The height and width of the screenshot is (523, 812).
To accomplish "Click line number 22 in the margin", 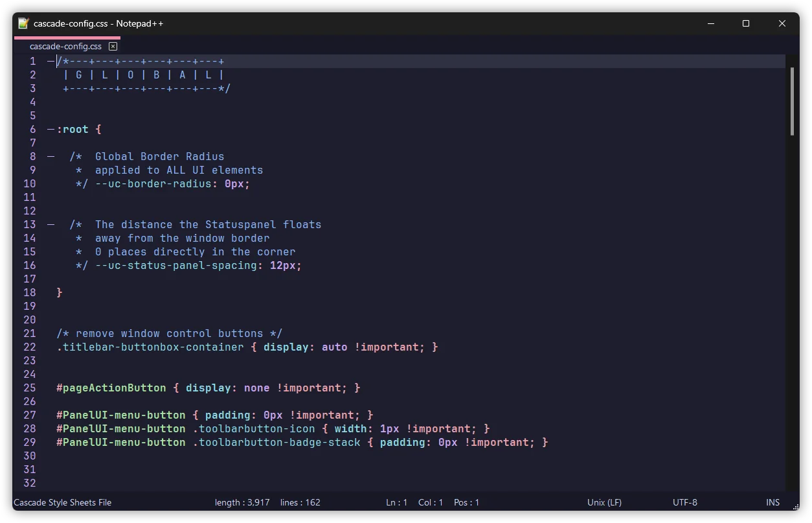I will pos(30,347).
